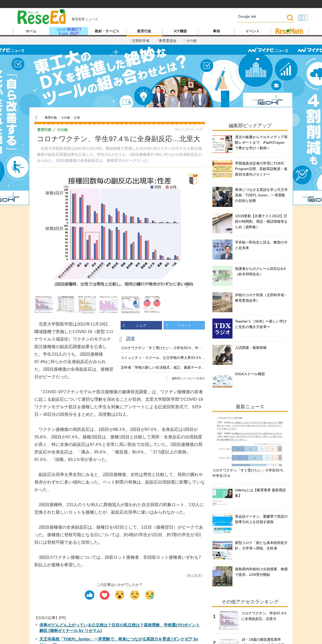The image size is (322, 644).
Task: Open pickup 入試関連・最新情報
Action: coord(250,355)
